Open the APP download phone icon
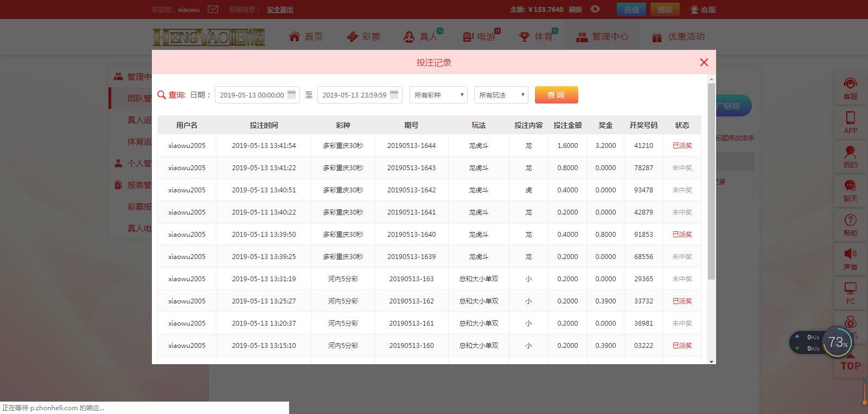868x414 pixels. pyautogui.click(x=850, y=118)
